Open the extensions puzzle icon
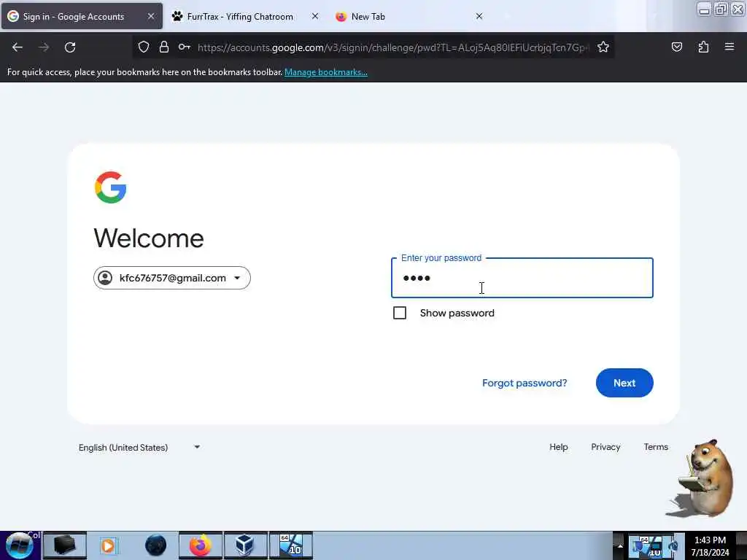Viewport: 747px width, 560px height. (703, 47)
